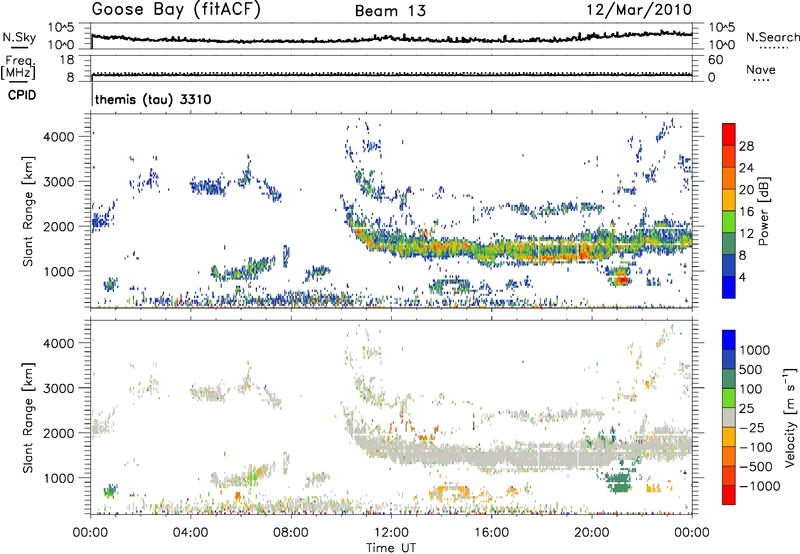Click the "-1000" label on the Velocity colorbar
Viewport: 800px width, 554px height.
click(x=760, y=486)
